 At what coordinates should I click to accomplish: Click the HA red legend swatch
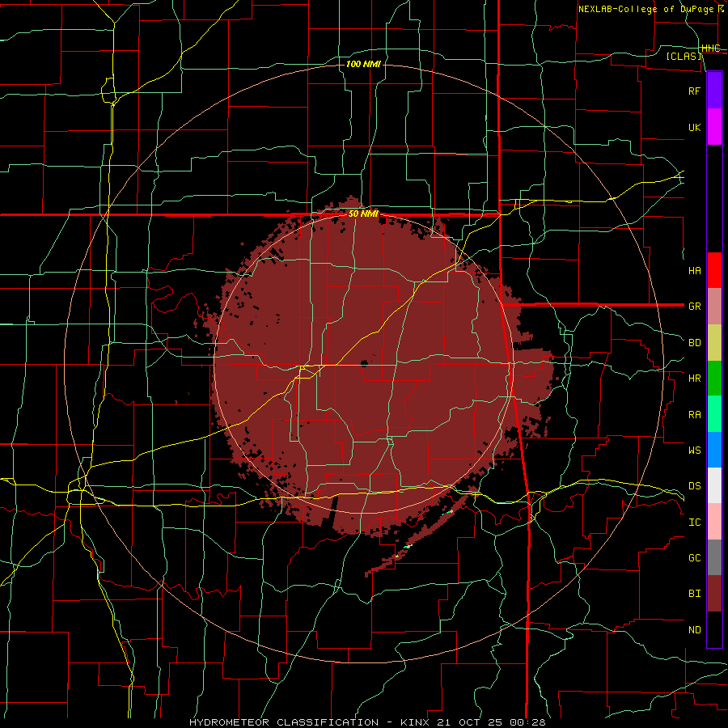coord(714,270)
